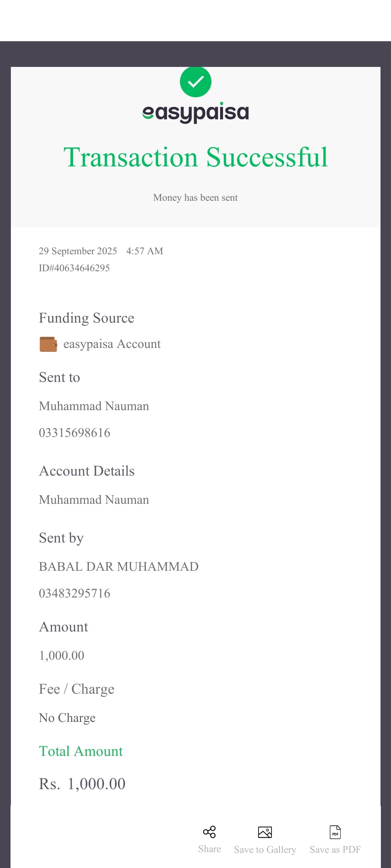
Task: Tap the recipient phone number 03315698616
Action: click(75, 433)
